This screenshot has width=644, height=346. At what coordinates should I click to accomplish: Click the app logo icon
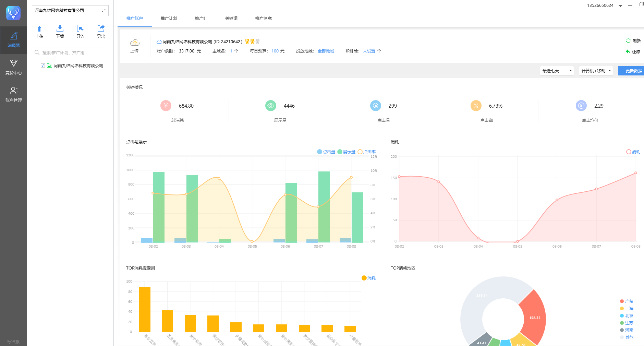tap(13, 13)
